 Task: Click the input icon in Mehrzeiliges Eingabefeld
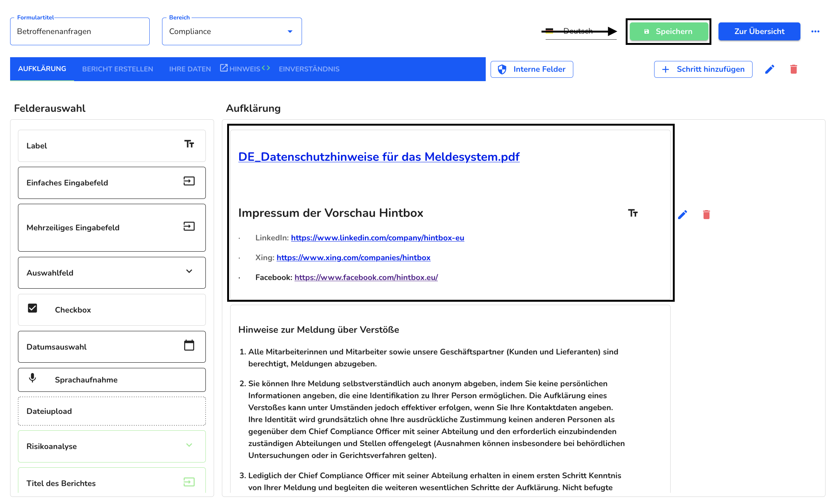[189, 226]
